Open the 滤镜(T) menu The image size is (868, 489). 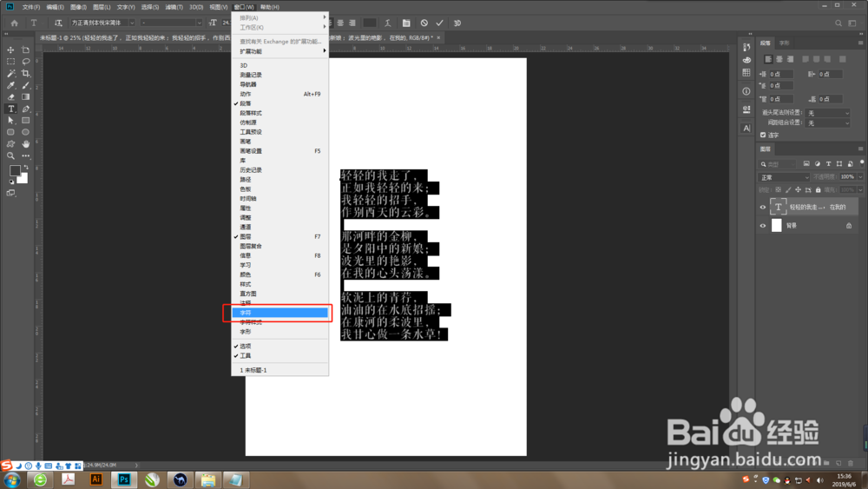(x=174, y=7)
